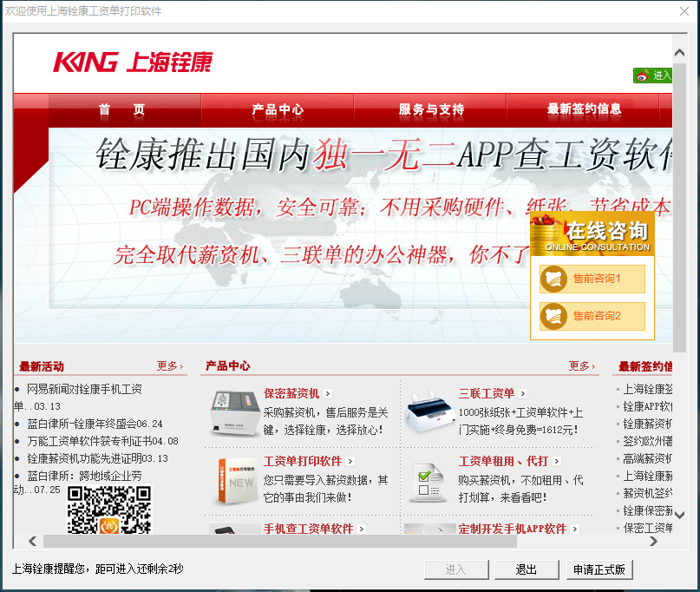Click the 售前咨询1 avatar icon
The height and width of the screenshot is (592, 700).
(553, 279)
